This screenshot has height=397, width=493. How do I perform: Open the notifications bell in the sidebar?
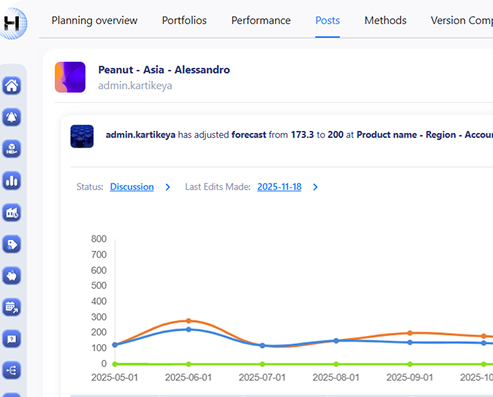click(12, 117)
